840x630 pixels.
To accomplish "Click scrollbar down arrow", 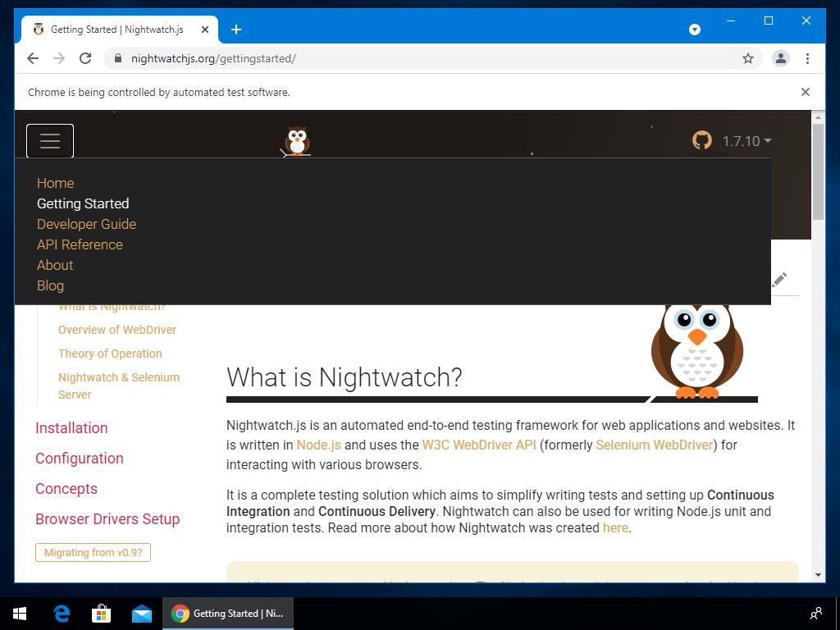I will (x=818, y=575).
